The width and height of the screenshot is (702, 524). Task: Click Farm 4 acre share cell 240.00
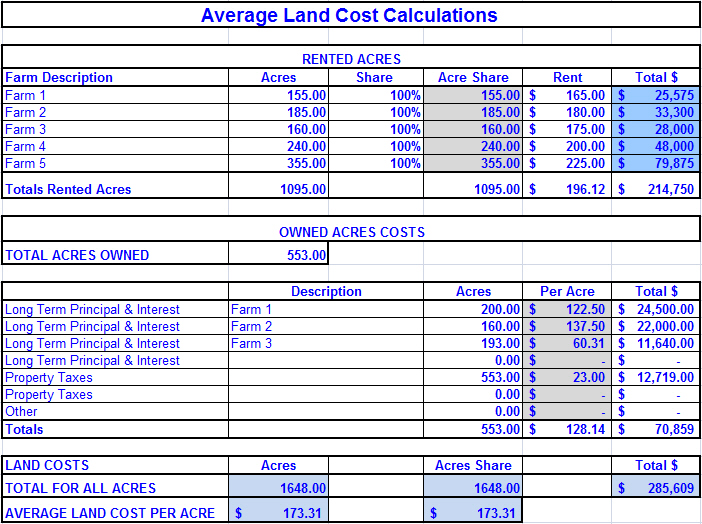(473, 146)
